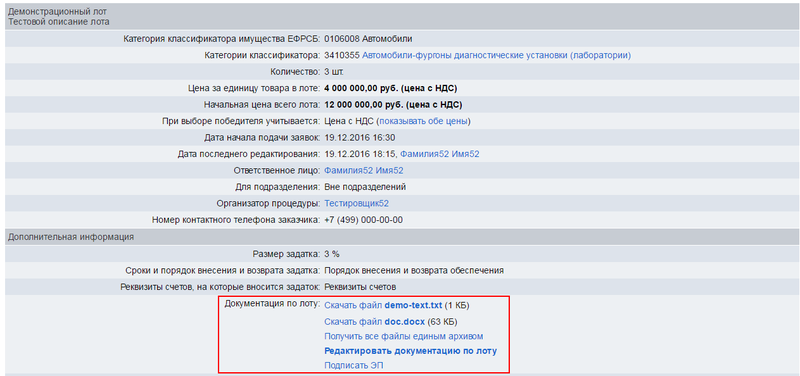Image resolution: width=800 pixels, height=376 pixels.
Task: Open Фамилия52 Имя52 in last-edit date row
Action: tap(440, 154)
